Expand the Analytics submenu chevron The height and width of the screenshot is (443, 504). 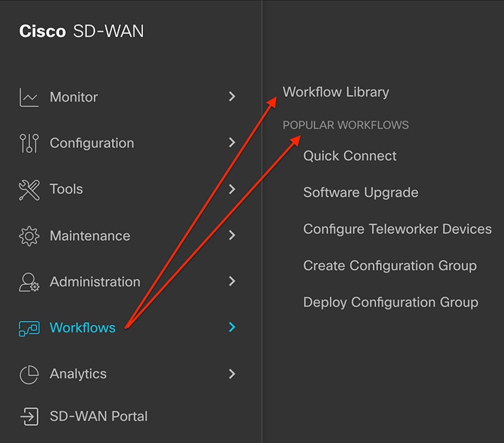click(232, 374)
